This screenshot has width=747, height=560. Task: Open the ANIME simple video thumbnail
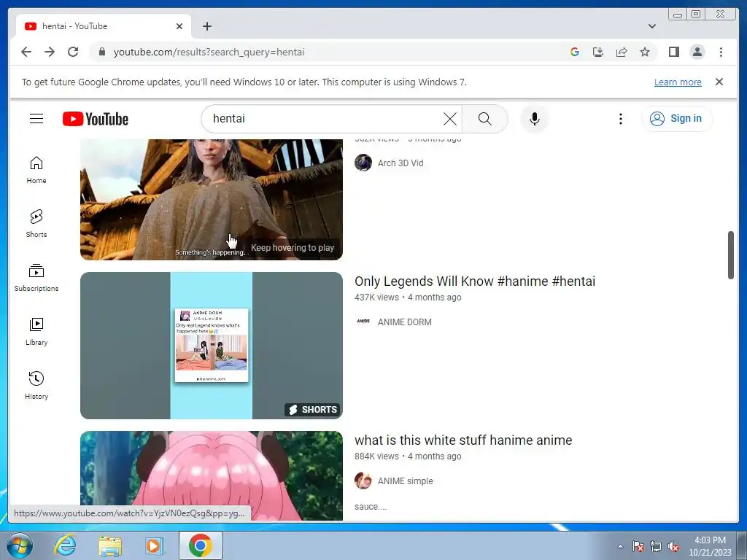tap(211, 475)
